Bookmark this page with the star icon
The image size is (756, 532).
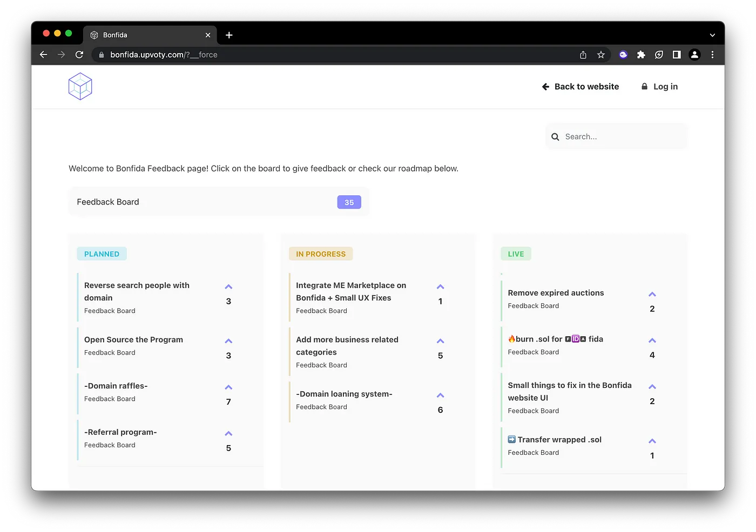[x=601, y=54]
